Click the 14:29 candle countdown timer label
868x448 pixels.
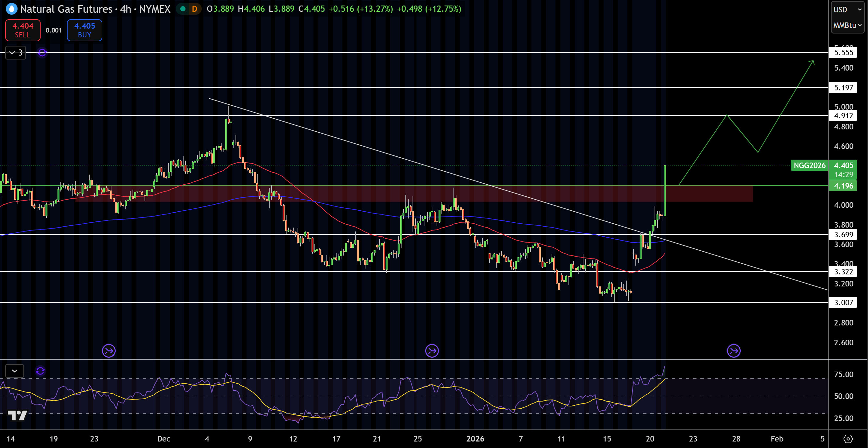843,175
